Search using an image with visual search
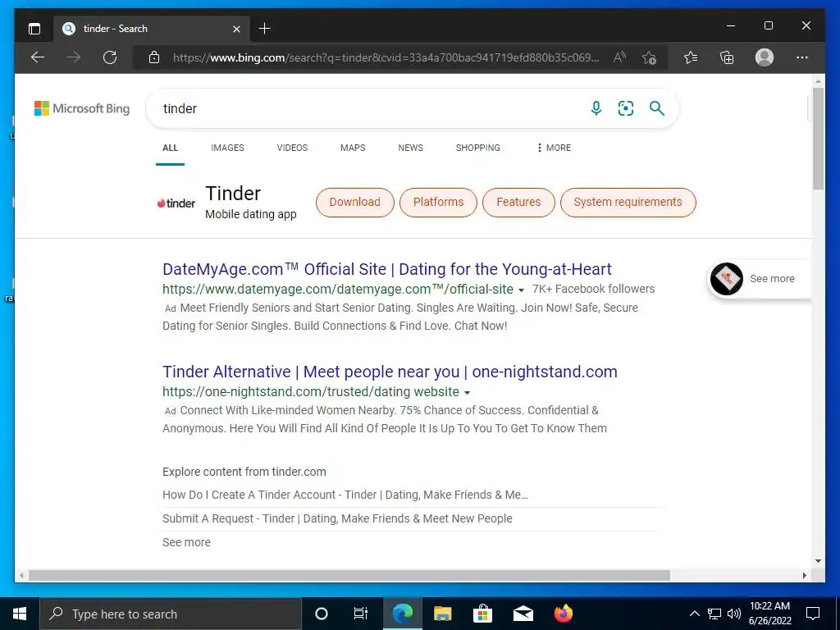Image resolution: width=840 pixels, height=630 pixels. [x=626, y=108]
